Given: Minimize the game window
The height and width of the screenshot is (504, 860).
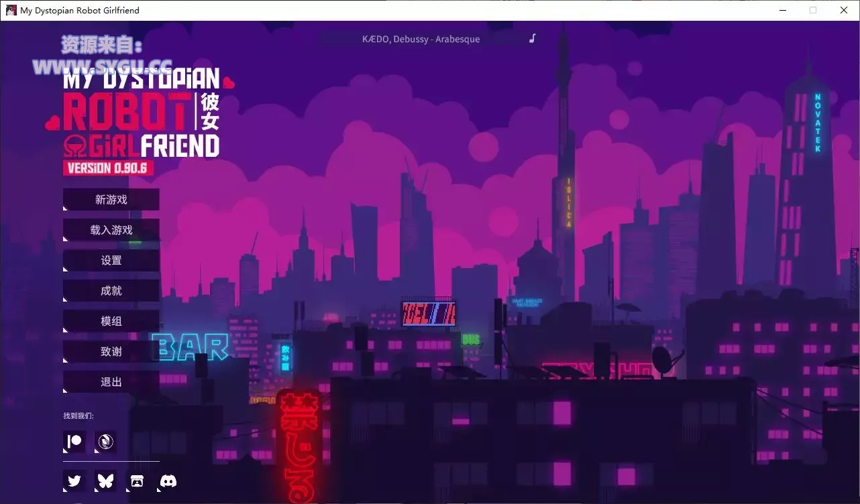Looking at the screenshot, I should (x=782, y=10).
